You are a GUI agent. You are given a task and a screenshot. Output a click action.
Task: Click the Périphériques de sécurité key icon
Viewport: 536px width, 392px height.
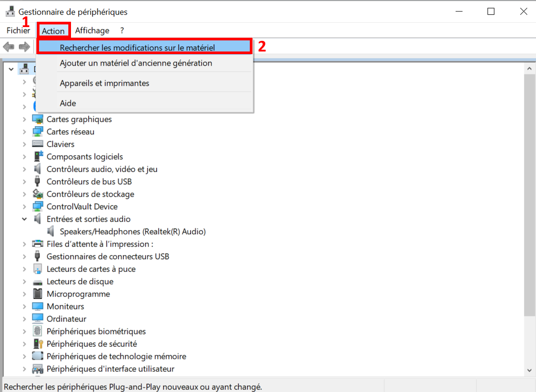tap(38, 344)
